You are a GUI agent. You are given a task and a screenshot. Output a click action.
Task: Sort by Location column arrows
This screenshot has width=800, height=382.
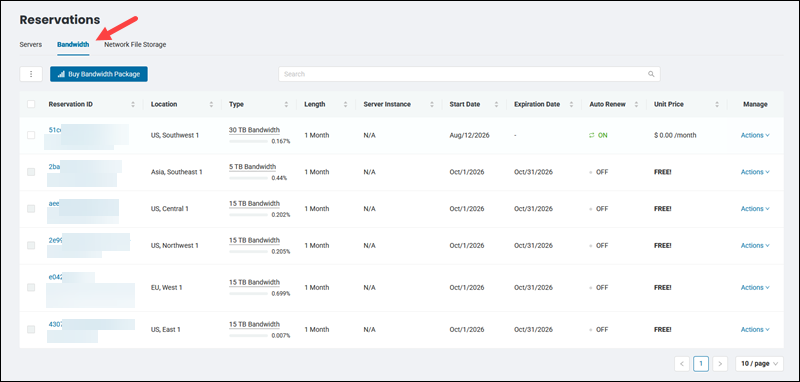(x=211, y=104)
